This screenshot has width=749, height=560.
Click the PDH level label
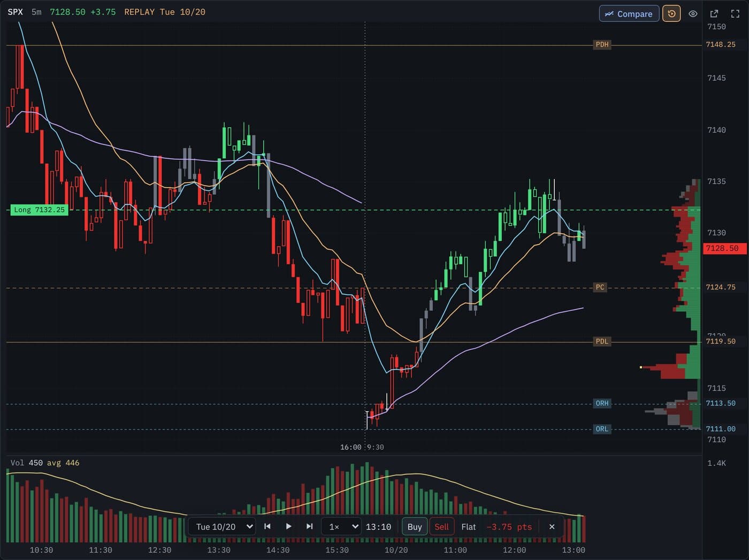[x=602, y=44]
